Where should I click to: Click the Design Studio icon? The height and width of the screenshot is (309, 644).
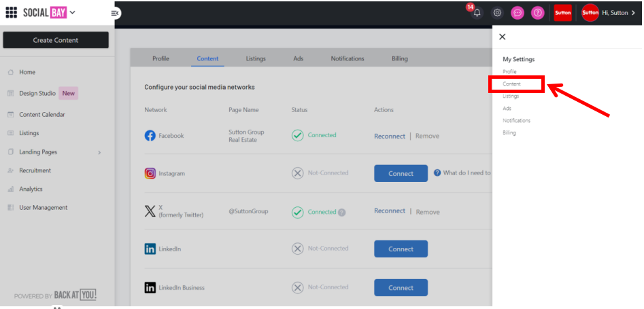point(11,94)
